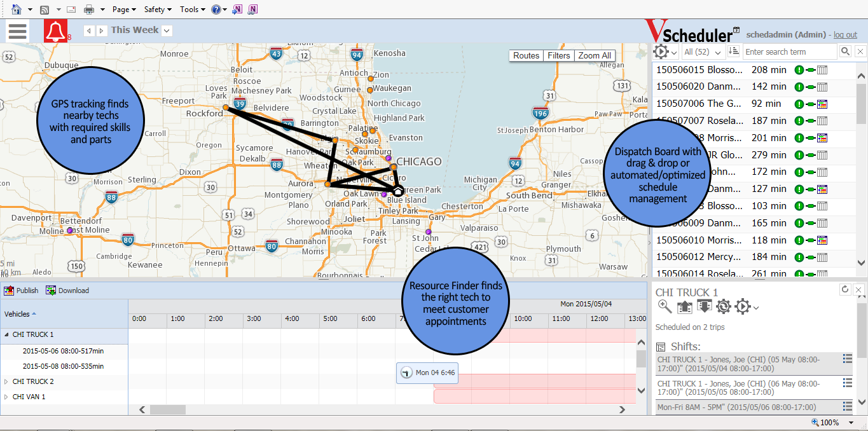Select job 150506015 Blosso... row
The height and width of the screenshot is (431, 868).
click(x=754, y=70)
